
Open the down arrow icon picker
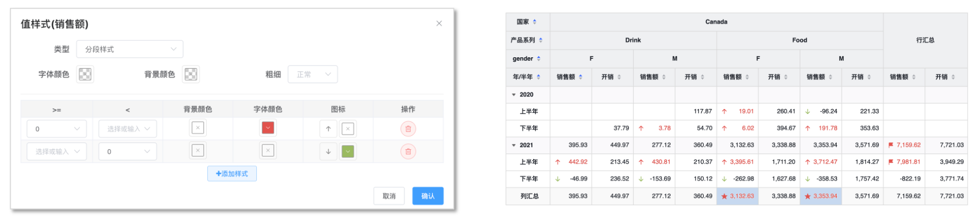328,152
